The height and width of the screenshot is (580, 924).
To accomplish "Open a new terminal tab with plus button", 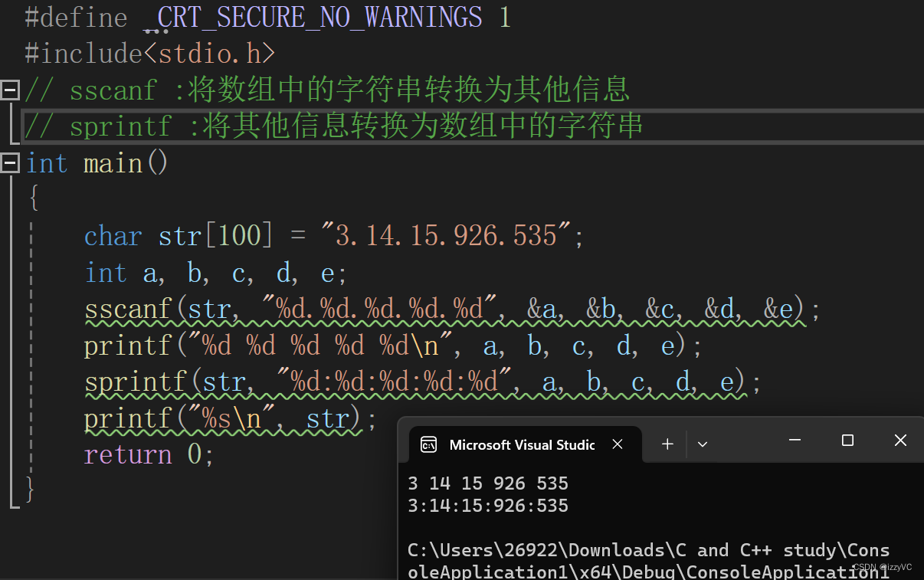I will (667, 444).
